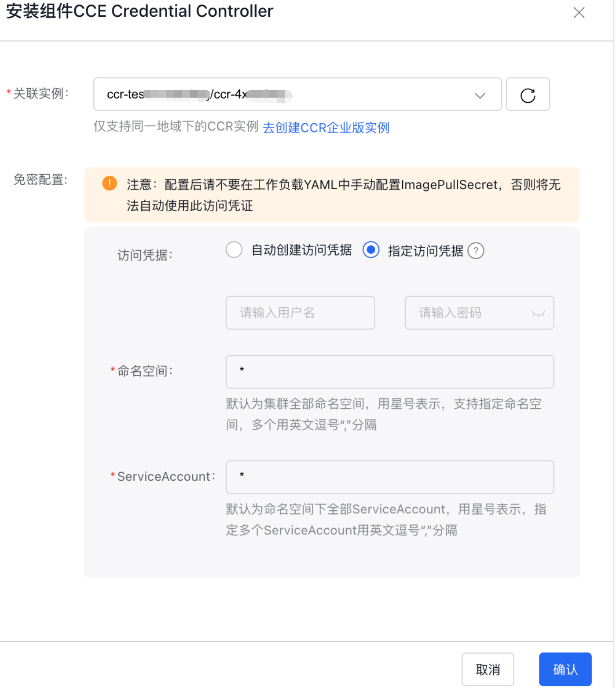The height and width of the screenshot is (688, 616).
Task: Click the ServiceAccount hint text below the field
Action: 386,520
